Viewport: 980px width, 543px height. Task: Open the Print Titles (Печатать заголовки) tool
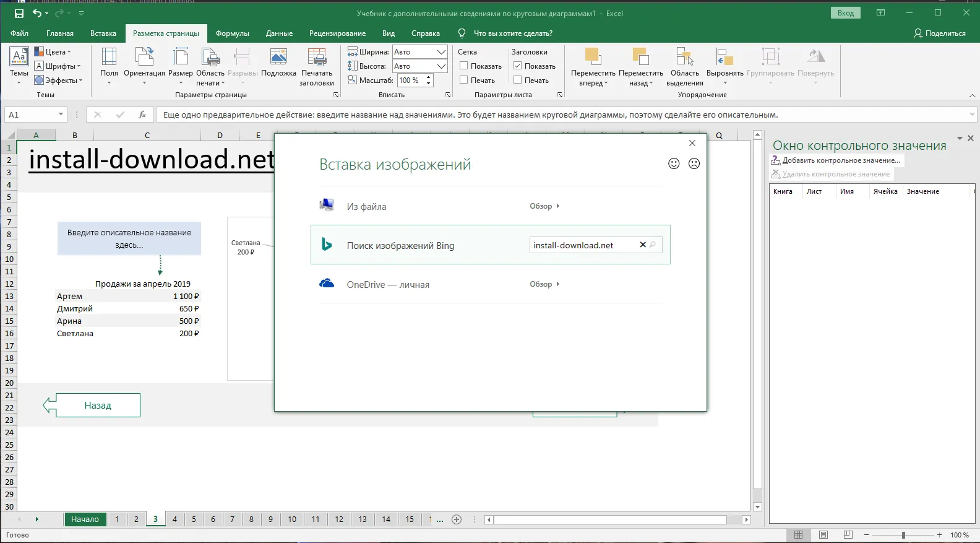tap(317, 58)
